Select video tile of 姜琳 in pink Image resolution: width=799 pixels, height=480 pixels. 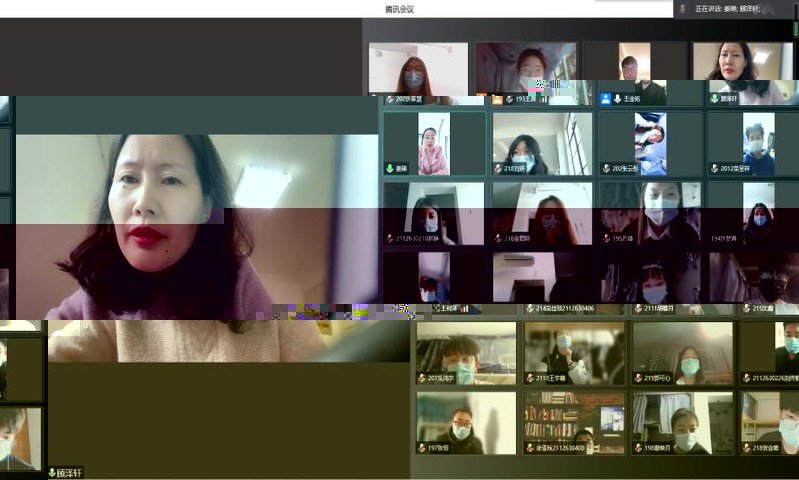coord(434,144)
